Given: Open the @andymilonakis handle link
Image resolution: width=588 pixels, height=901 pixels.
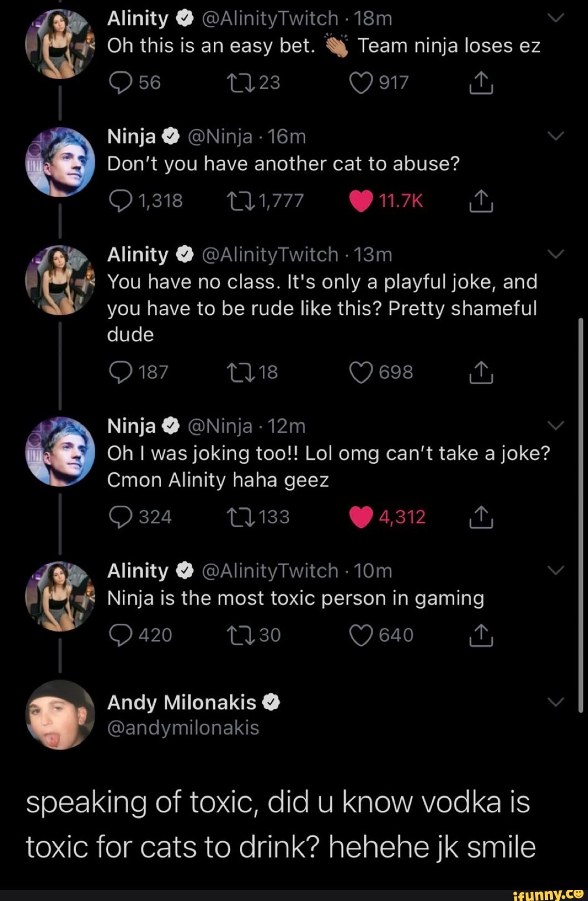Looking at the screenshot, I should [x=183, y=728].
